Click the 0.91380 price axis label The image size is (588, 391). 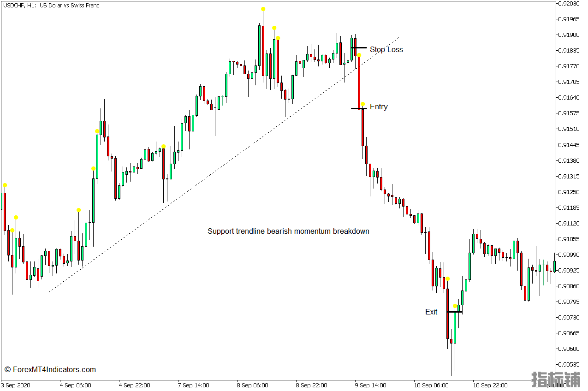click(569, 161)
